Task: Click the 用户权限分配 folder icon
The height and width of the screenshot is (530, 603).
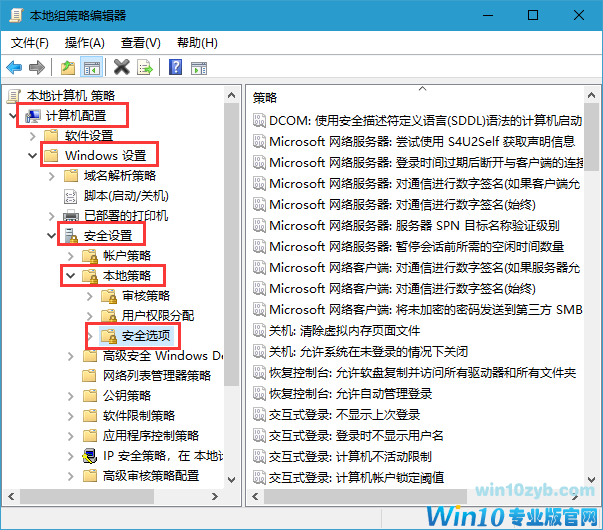Action: [x=109, y=316]
